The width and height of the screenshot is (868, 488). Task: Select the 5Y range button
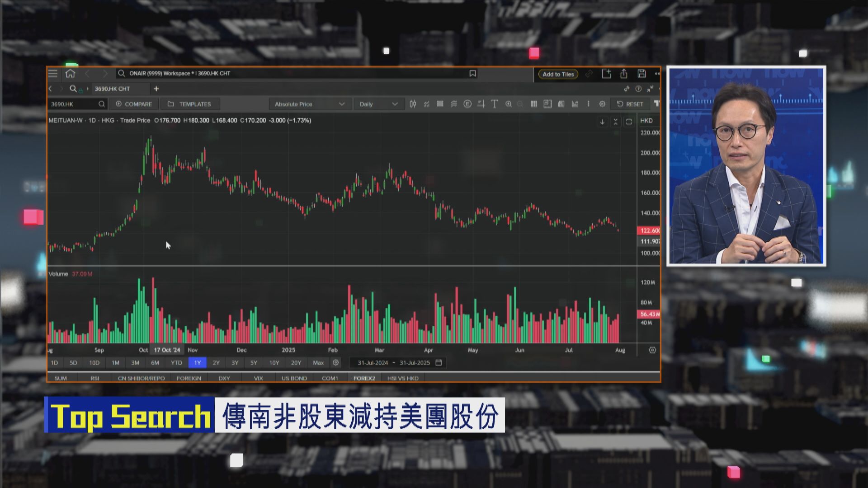pos(254,362)
